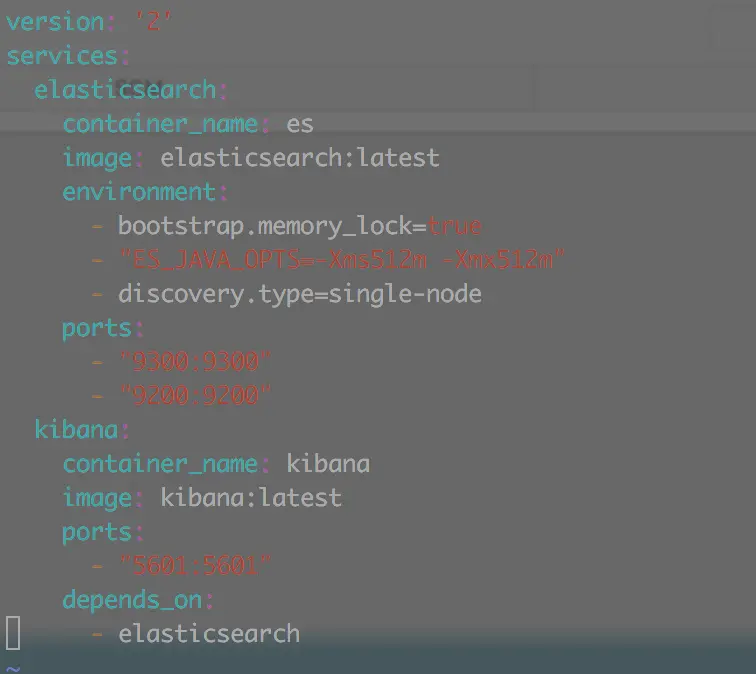Click the "elasticsearch:" service key under services
The height and width of the screenshot is (674, 756).
[131, 90]
